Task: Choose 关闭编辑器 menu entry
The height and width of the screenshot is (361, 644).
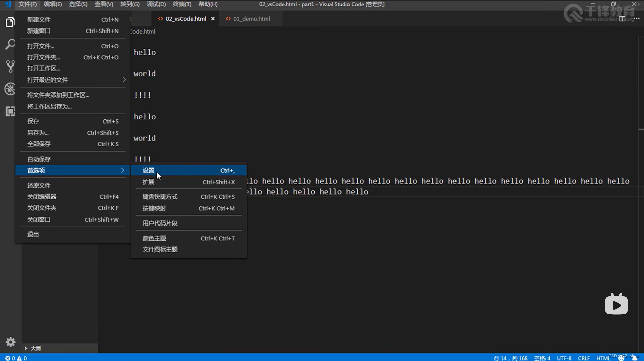Action: tap(73, 197)
